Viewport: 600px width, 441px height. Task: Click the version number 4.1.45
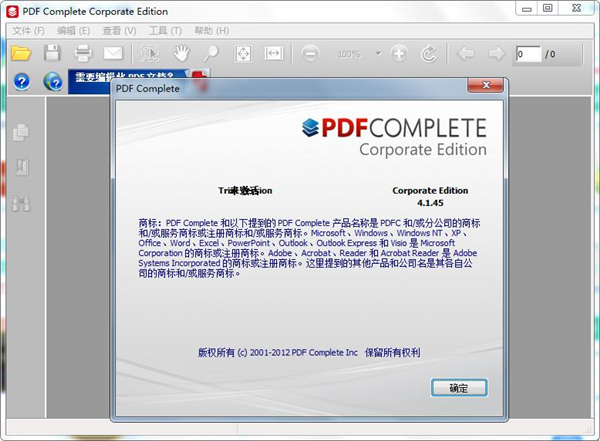[x=430, y=203]
